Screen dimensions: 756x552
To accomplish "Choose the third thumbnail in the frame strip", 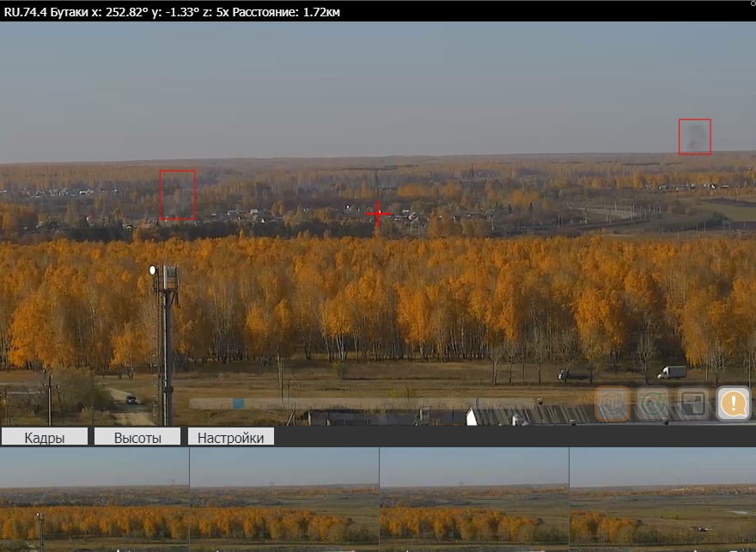I will click(x=473, y=500).
